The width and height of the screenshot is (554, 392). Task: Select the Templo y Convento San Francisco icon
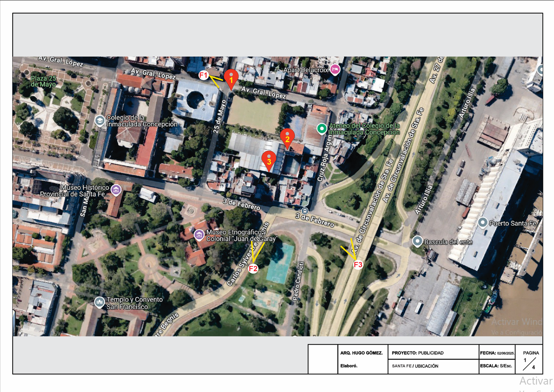pos(100,302)
